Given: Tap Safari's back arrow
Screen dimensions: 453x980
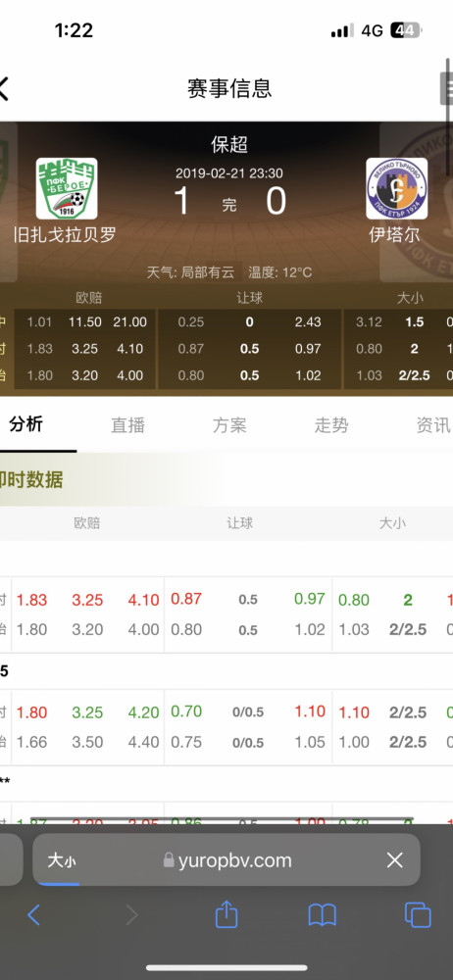Looking at the screenshot, I should pyautogui.click(x=33, y=915).
